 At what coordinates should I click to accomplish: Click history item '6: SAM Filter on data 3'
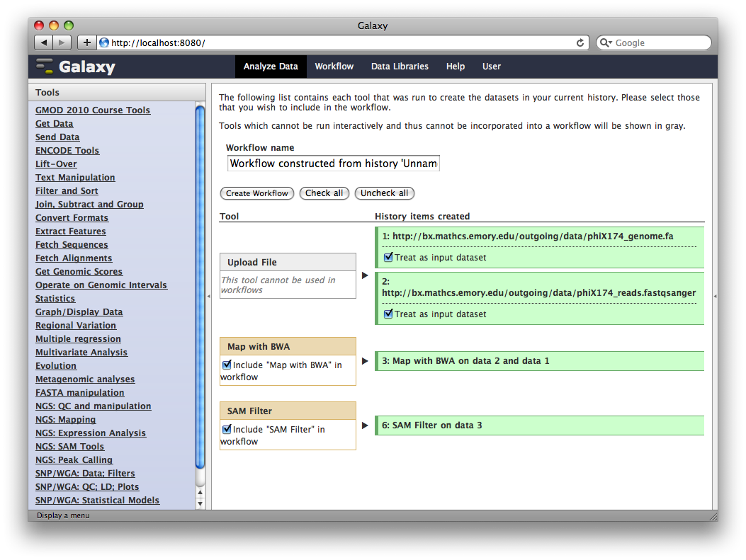[x=540, y=425]
